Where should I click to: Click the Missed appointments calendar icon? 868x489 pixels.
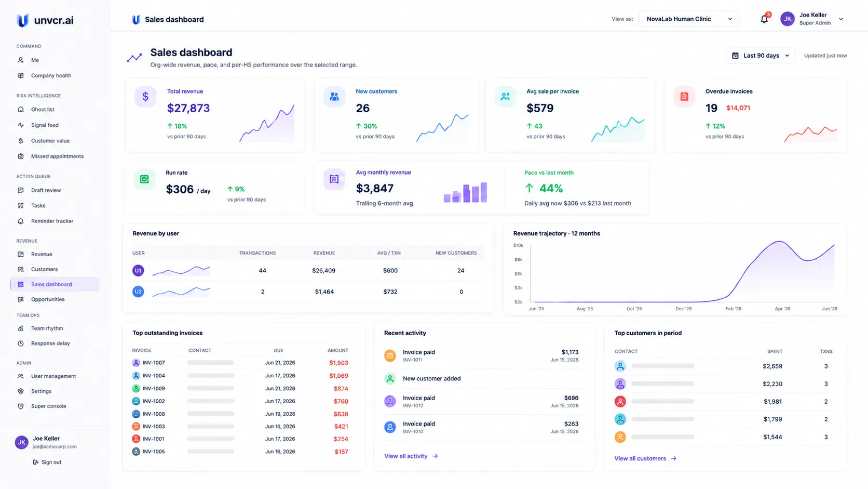[x=21, y=156]
